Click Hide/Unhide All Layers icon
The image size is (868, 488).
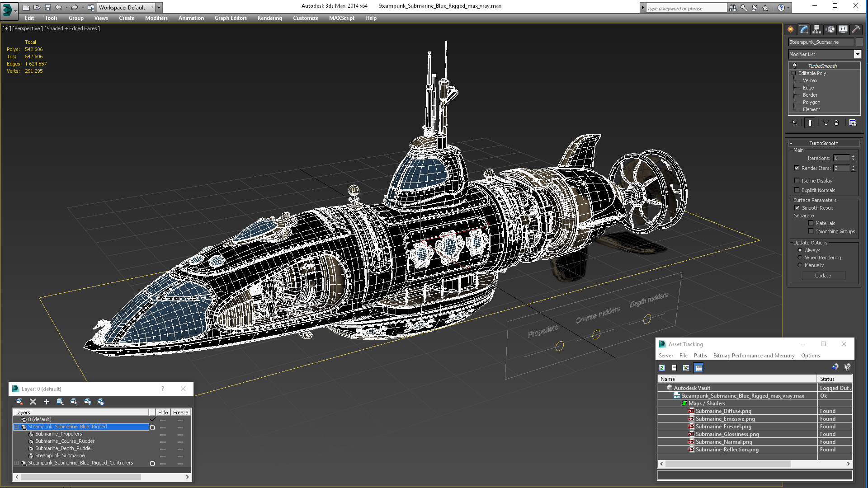[87, 401]
